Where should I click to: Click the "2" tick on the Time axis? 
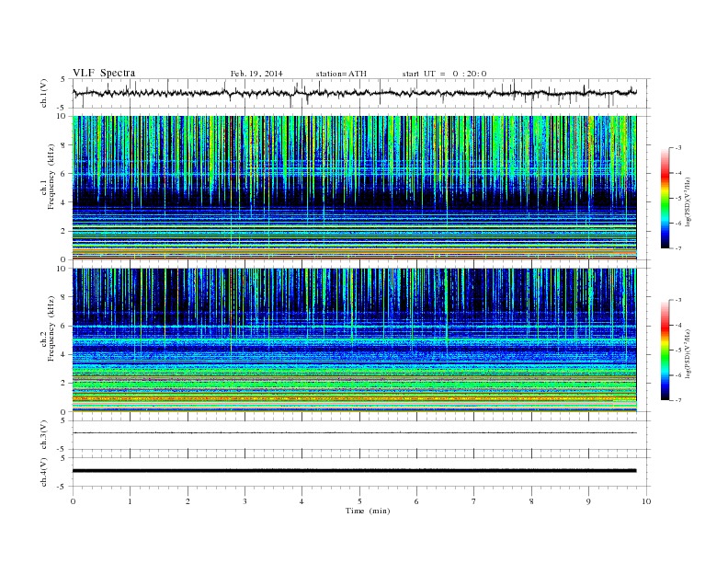tap(188, 501)
